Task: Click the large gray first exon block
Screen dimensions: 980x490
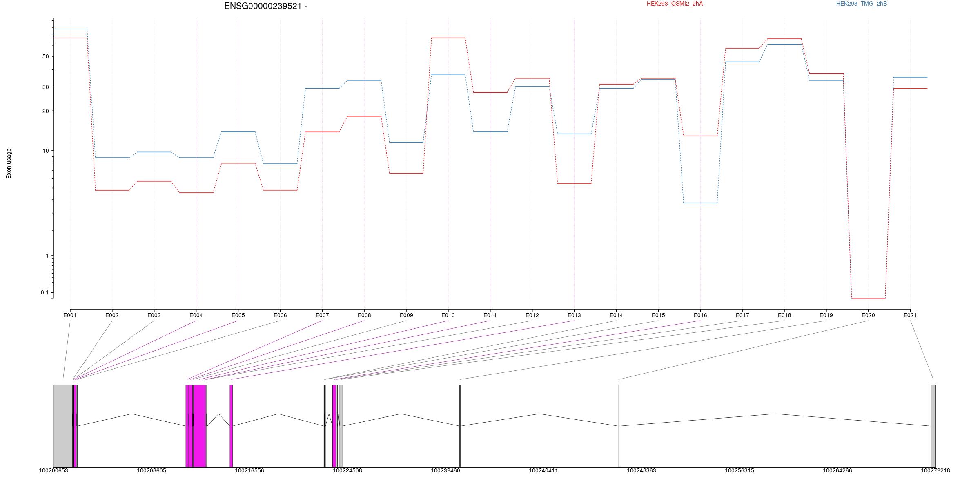Action: point(63,426)
